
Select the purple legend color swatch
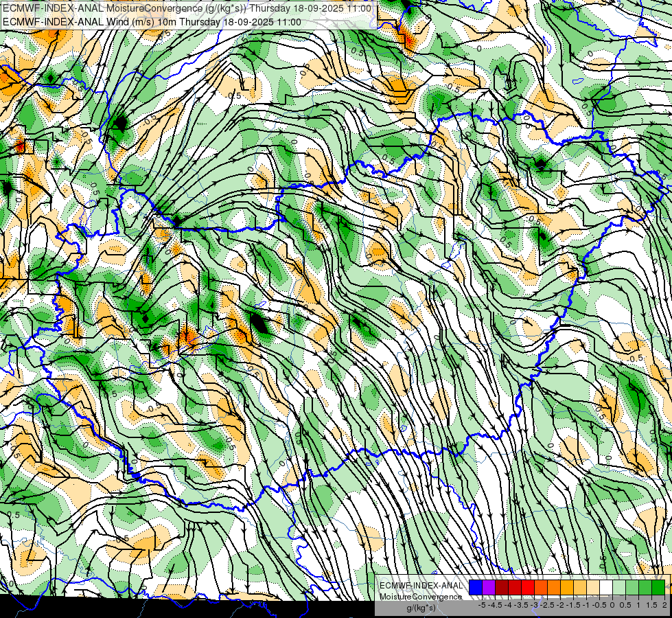tap(488, 587)
